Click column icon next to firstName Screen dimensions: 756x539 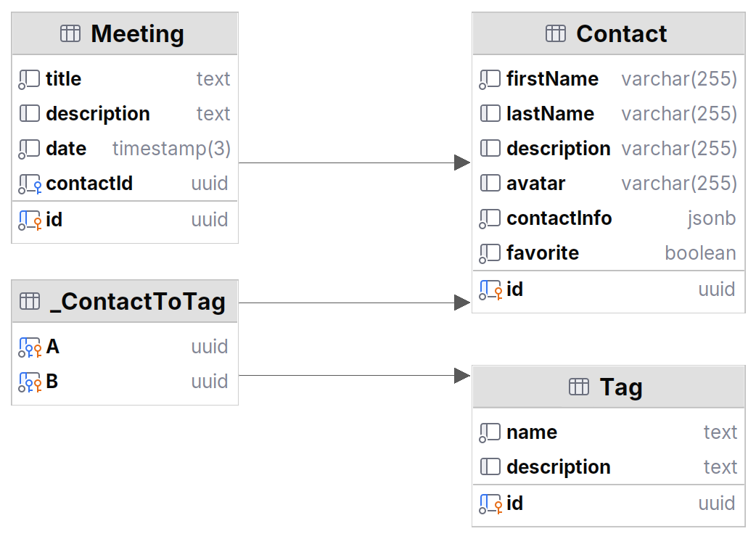click(490, 79)
